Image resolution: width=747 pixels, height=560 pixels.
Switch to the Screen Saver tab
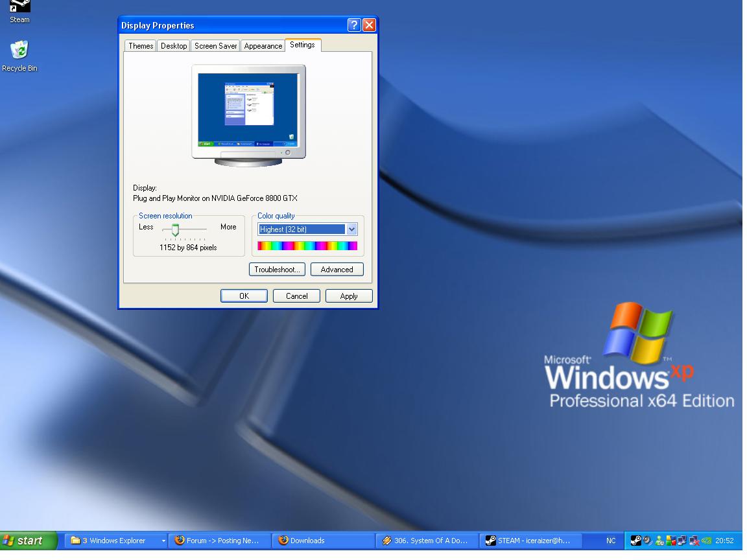tap(216, 46)
